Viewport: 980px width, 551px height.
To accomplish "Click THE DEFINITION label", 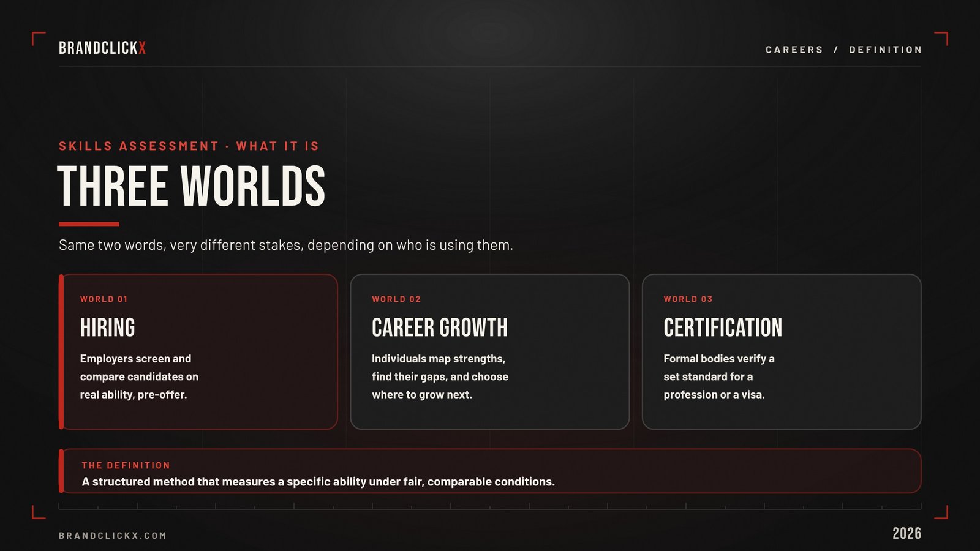I will coord(126,466).
